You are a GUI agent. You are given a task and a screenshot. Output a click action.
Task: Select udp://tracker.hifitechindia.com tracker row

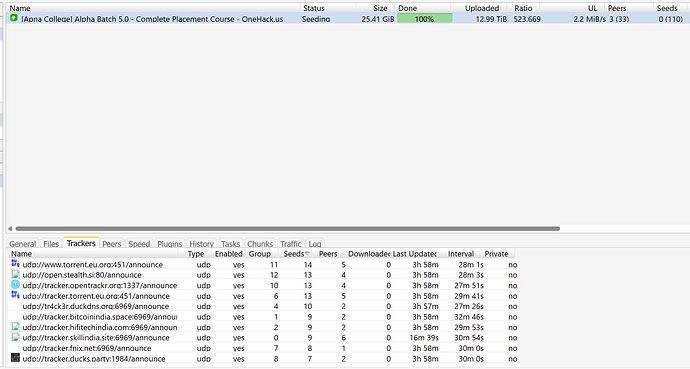click(263, 327)
